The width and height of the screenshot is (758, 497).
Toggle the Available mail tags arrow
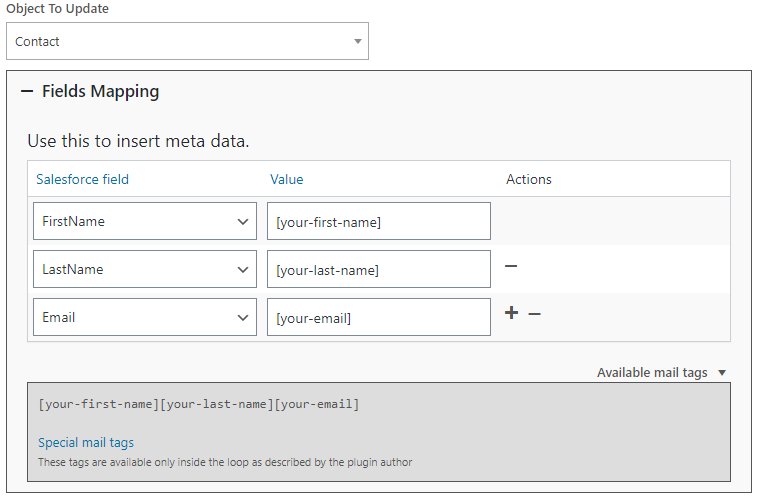click(x=722, y=373)
